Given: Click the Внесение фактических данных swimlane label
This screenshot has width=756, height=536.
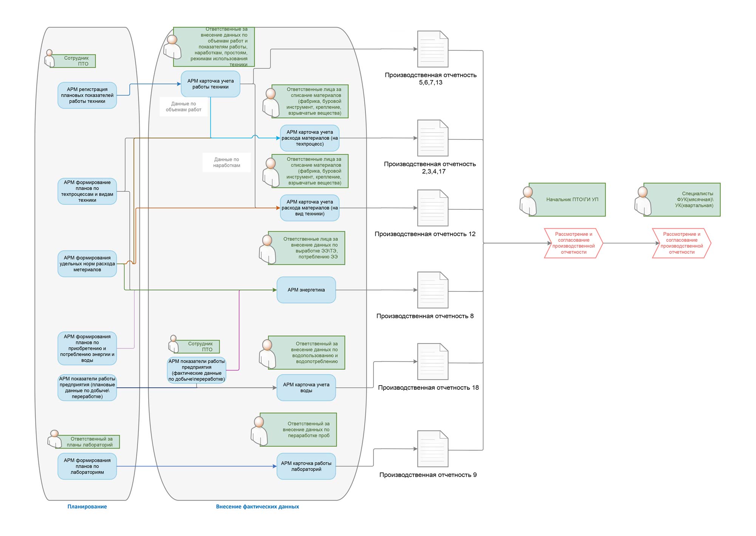Looking at the screenshot, I should click(x=257, y=507).
